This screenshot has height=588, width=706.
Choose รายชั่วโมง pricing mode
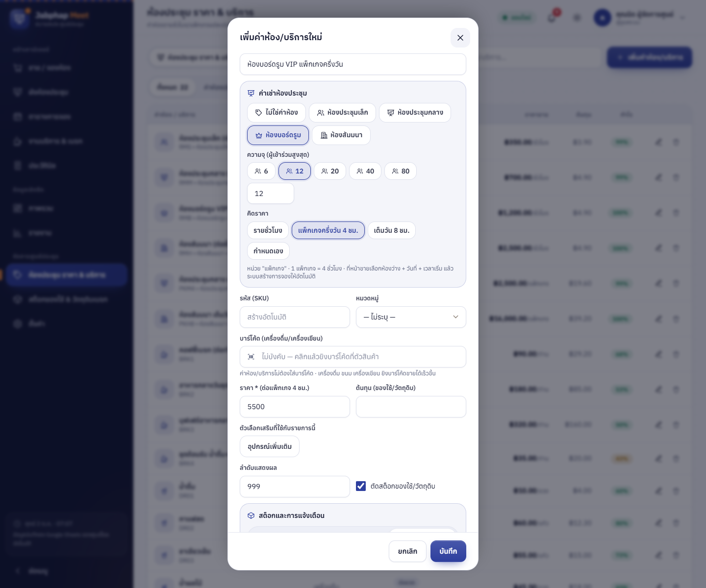coord(268,230)
